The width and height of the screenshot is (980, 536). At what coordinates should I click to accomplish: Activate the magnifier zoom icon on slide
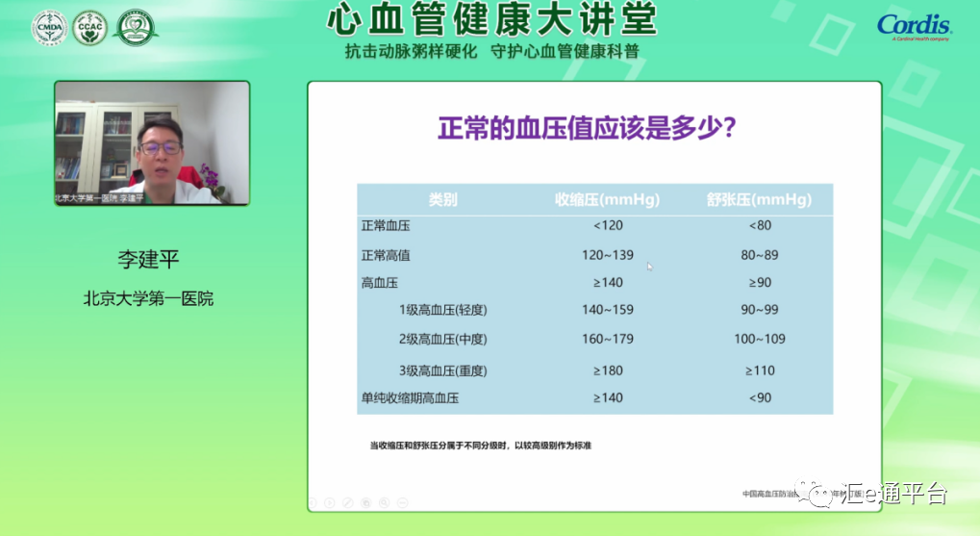385,503
